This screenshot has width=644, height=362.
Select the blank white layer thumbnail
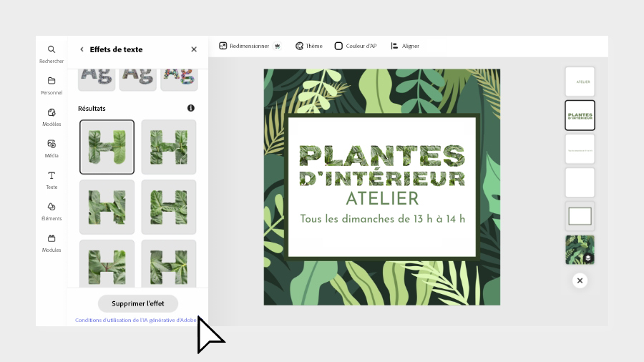tap(580, 182)
